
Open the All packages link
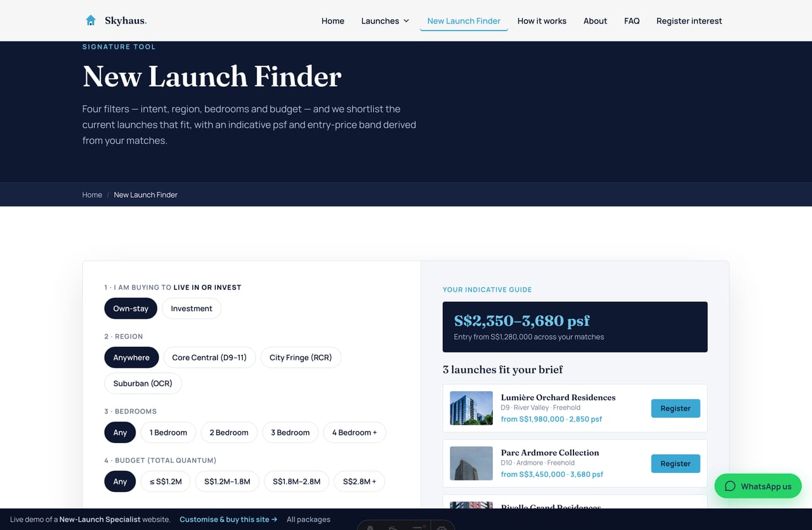[308, 519]
